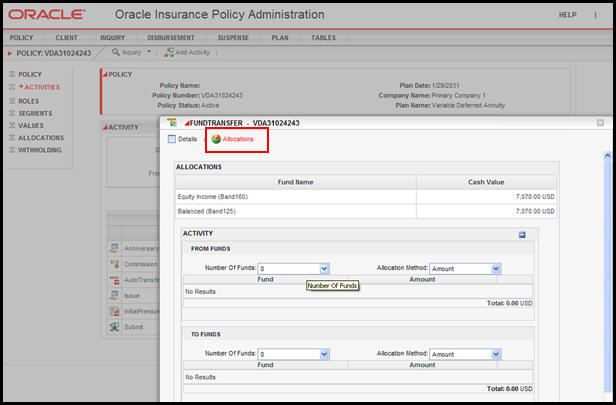Expand the Roles sidebar item
The image size is (616, 405).
[x=12, y=101]
